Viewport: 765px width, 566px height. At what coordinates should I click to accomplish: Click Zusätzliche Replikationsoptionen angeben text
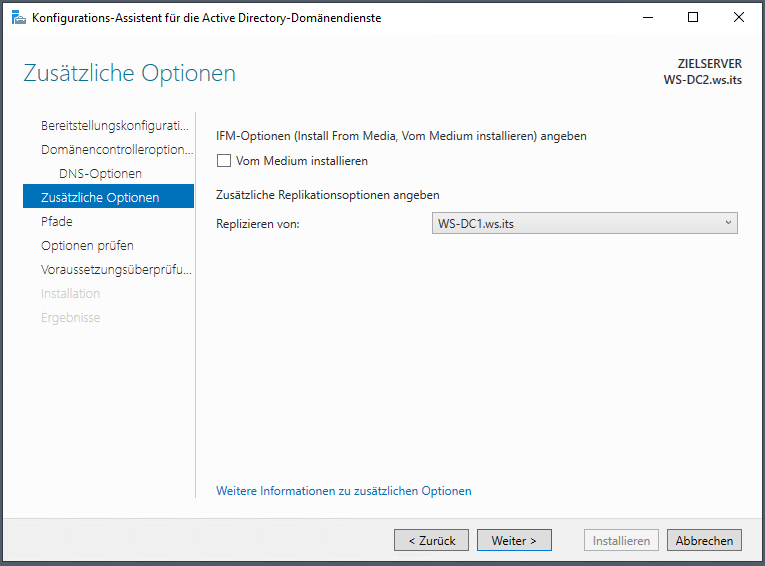(x=327, y=195)
